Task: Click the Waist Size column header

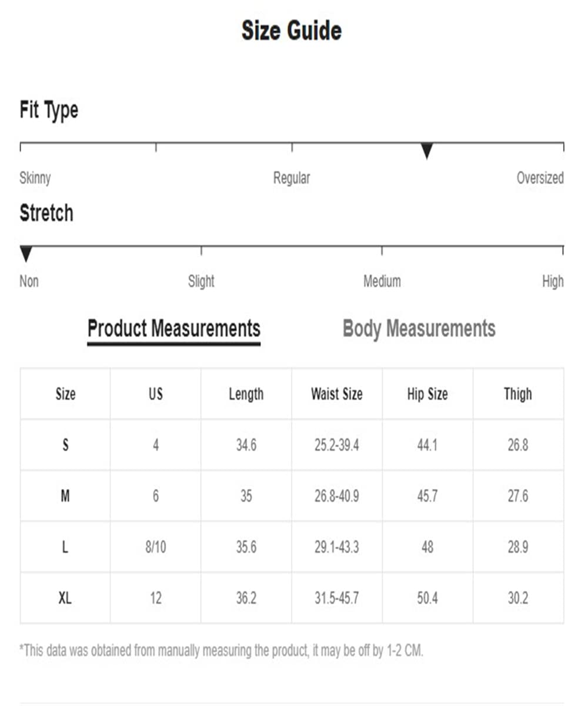Action: [337, 394]
